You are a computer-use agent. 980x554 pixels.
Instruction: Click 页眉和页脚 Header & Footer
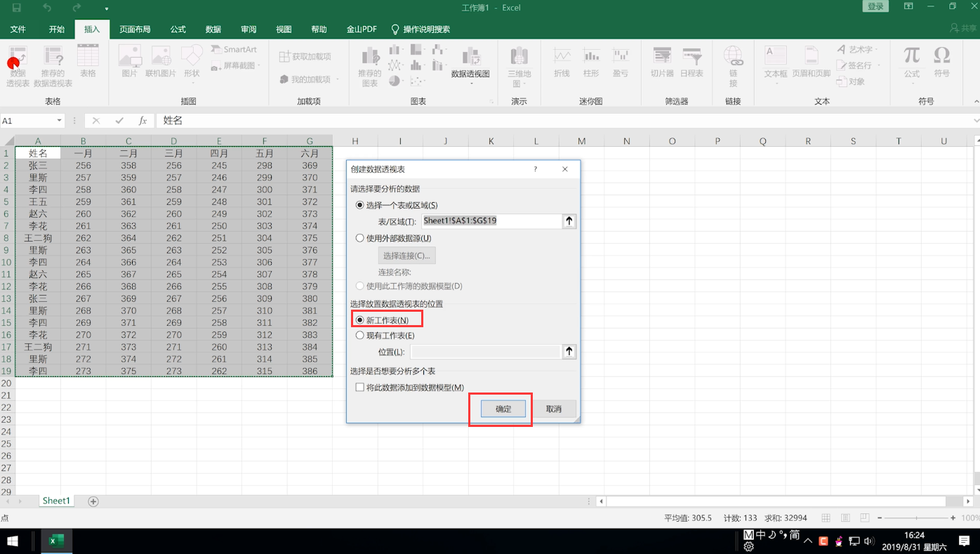tap(812, 62)
